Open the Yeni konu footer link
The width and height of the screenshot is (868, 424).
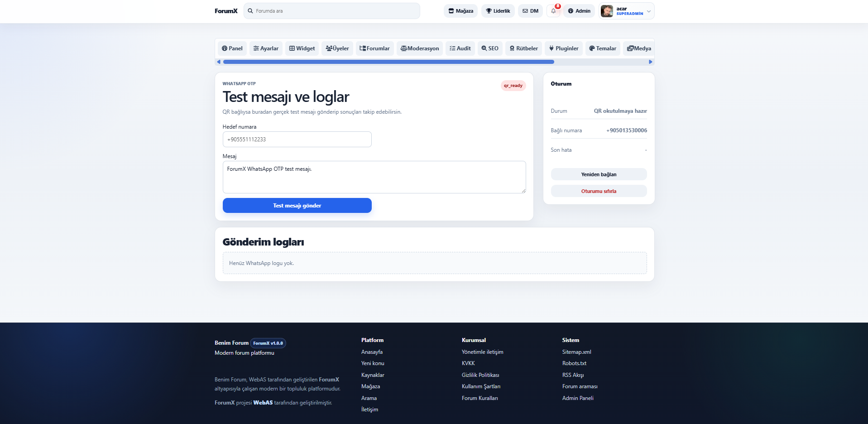coord(373,363)
